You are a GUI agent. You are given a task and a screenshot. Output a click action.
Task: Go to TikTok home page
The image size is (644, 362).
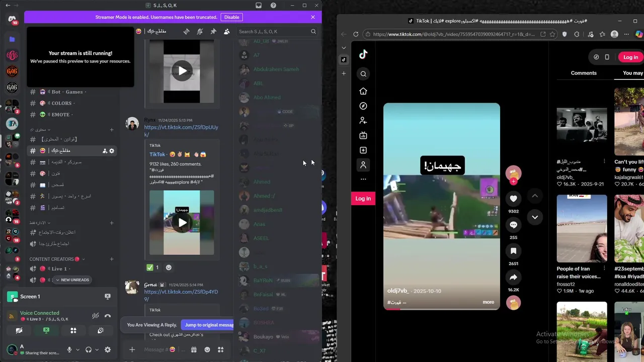(363, 91)
